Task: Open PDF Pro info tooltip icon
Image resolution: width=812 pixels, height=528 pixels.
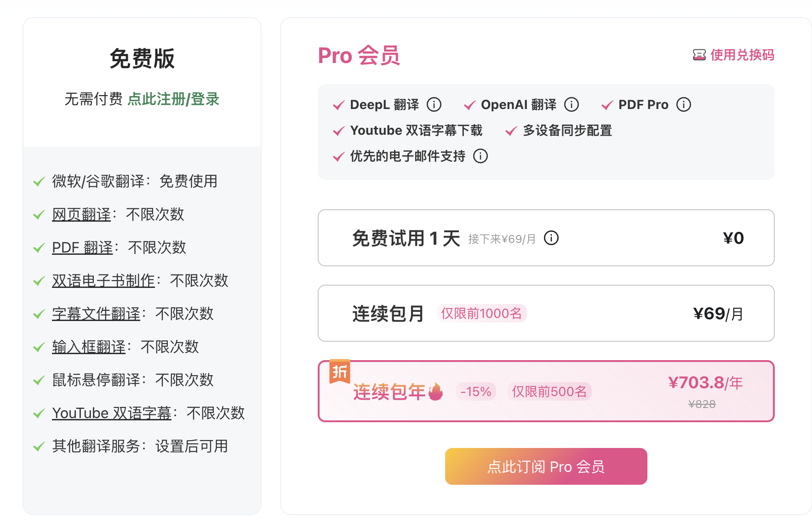Action: [x=684, y=104]
